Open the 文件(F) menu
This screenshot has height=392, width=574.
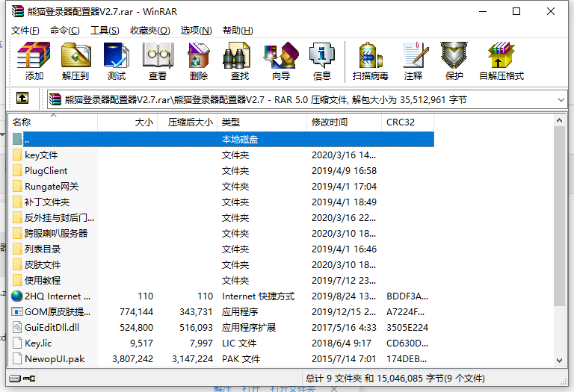click(25, 31)
